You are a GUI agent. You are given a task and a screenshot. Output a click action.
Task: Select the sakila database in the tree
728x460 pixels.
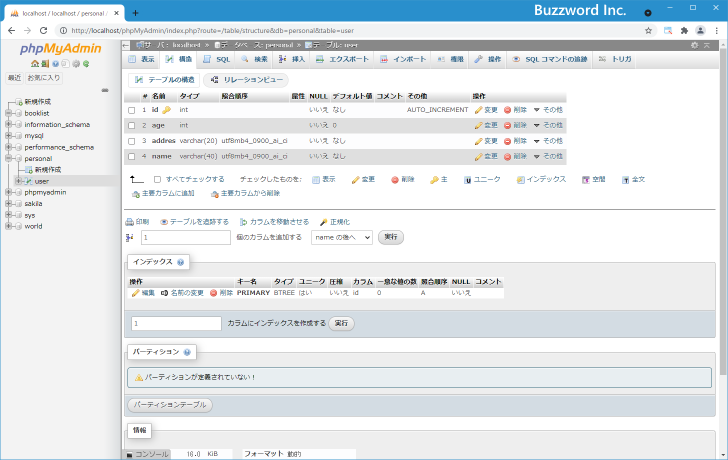(35, 203)
